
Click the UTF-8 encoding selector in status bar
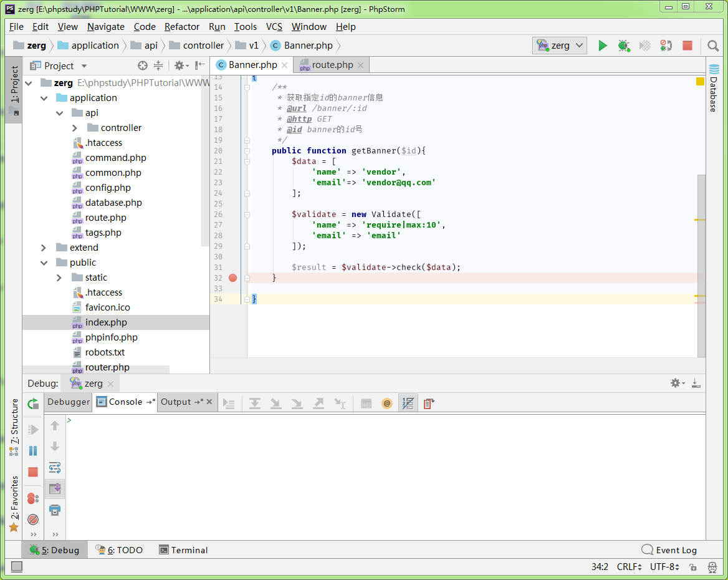tap(664, 567)
